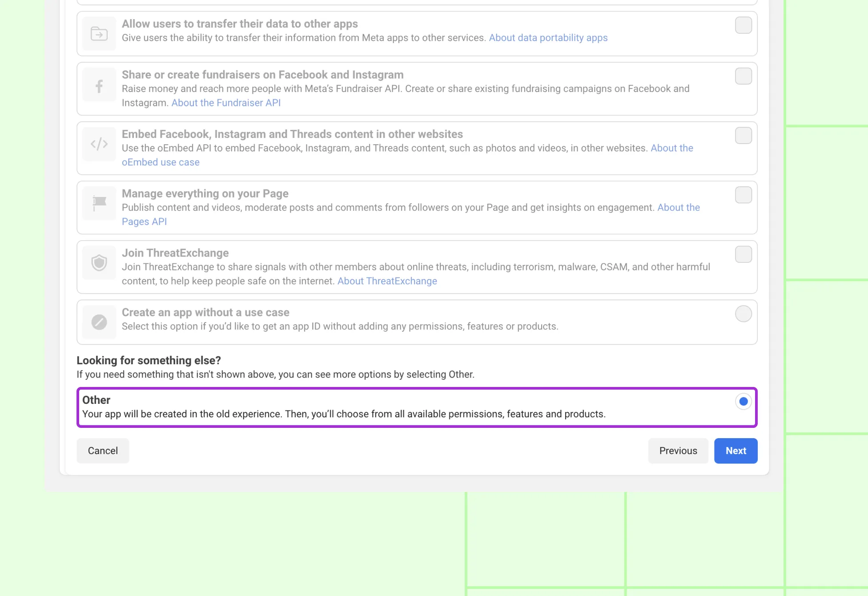
Task: Click the code brackets embed icon
Action: [99, 144]
